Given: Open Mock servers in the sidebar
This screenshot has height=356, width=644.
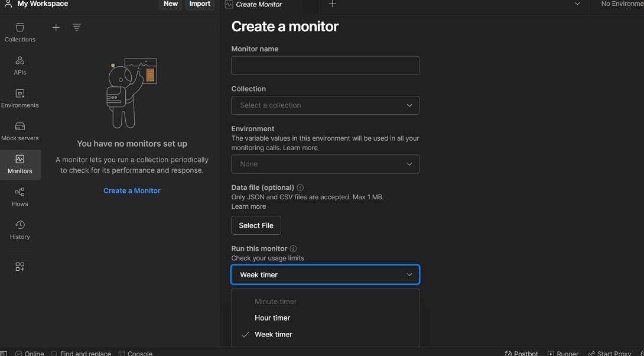Looking at the screenshot, I should point(20,131).
